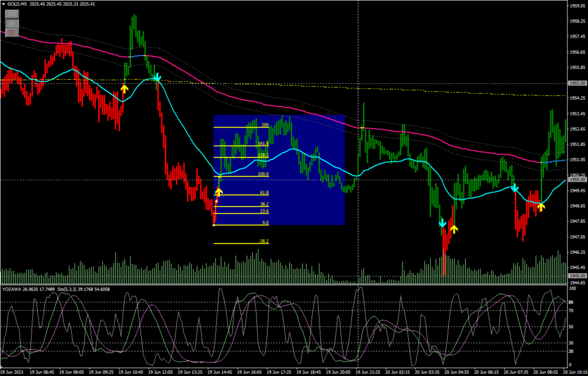
Task: Toggle the 100 button on the chart
Action: (x=11, y=14)
